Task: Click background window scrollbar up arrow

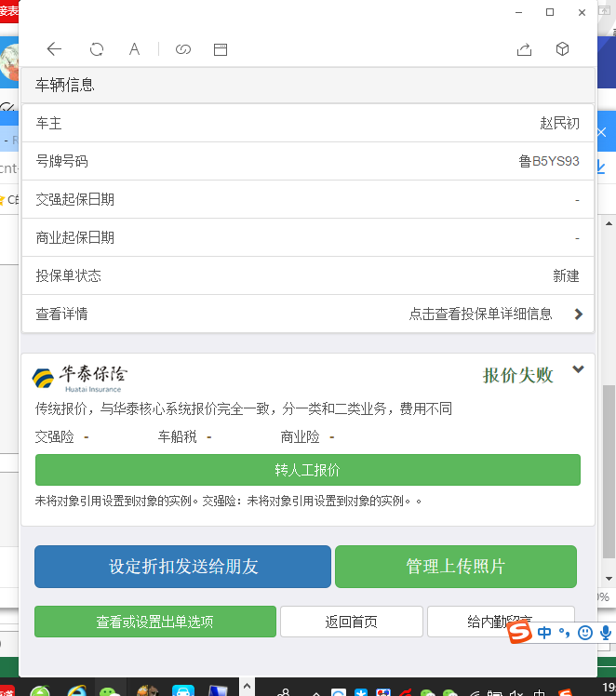Action: [x=609, y=223]
